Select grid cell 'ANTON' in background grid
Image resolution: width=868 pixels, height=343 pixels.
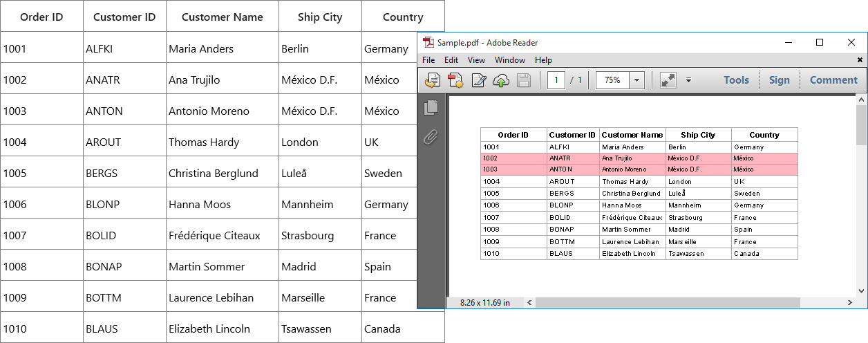pyautogui.click(x=124, y=111)
